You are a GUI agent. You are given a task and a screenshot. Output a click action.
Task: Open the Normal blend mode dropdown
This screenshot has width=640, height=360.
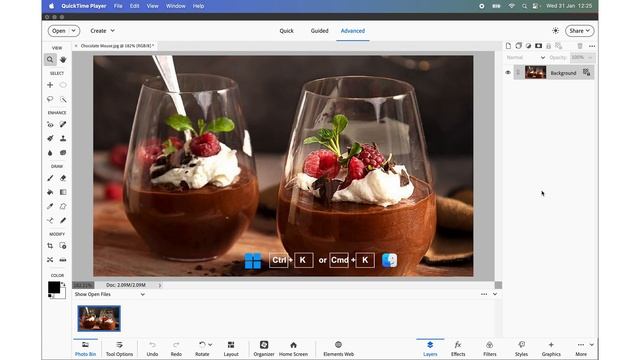(x=526, y=58)
